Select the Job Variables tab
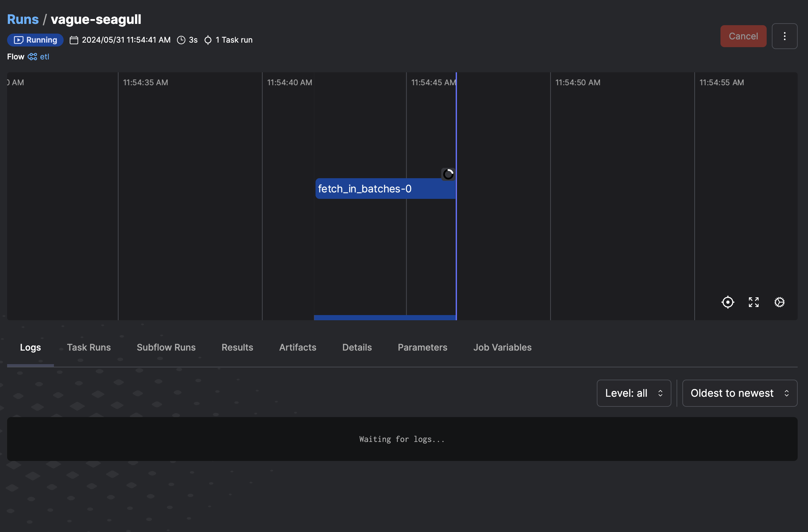The width and height of the screenshot is (808, 532). 502,347
